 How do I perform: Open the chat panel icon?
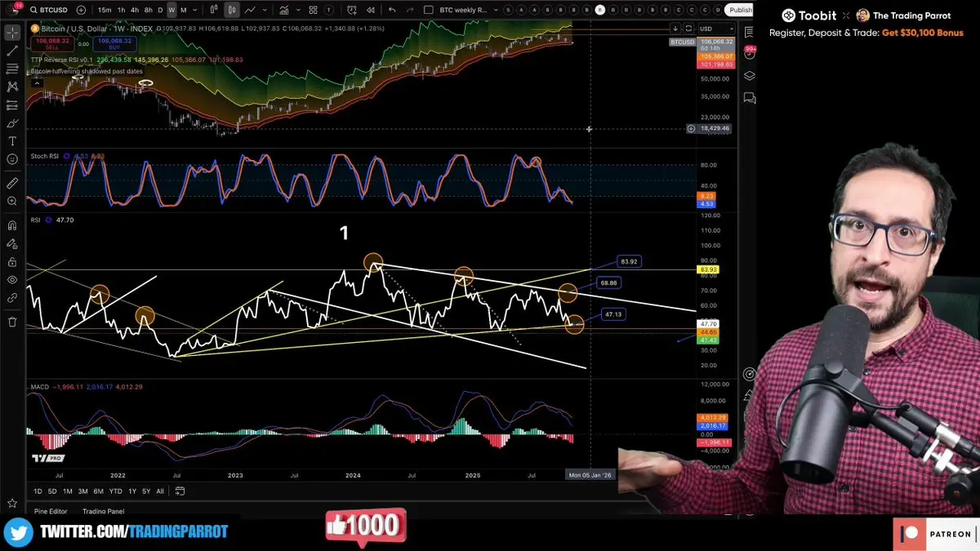pyautogui.click(x=749, y=98)
